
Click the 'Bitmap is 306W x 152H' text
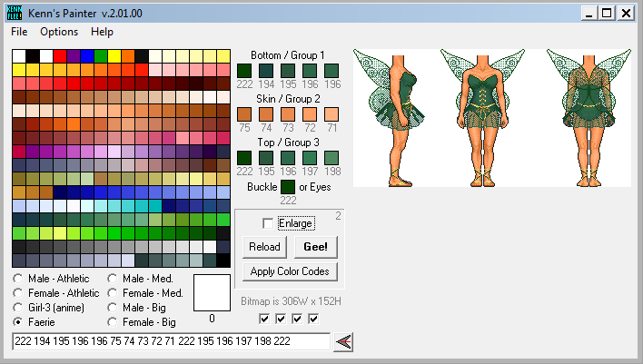[291, 301]
